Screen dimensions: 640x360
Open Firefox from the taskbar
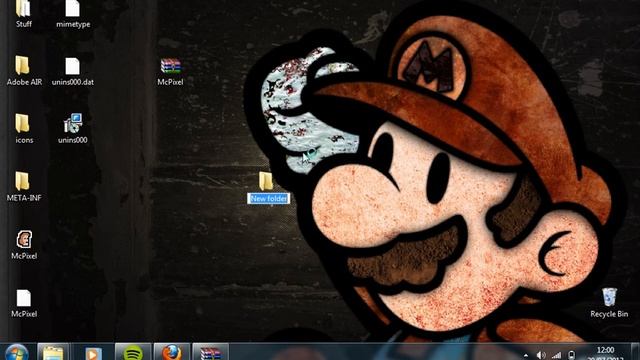click(x=171, y=352)
